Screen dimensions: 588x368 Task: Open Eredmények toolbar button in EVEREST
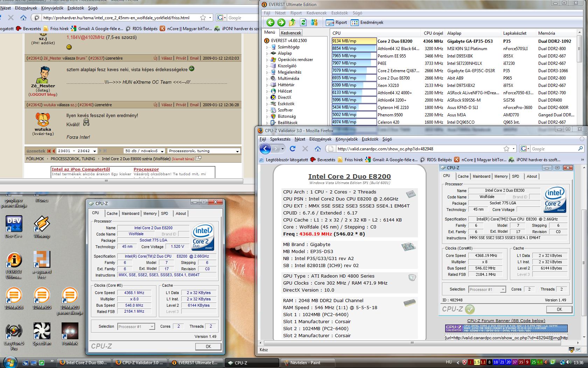367,22
